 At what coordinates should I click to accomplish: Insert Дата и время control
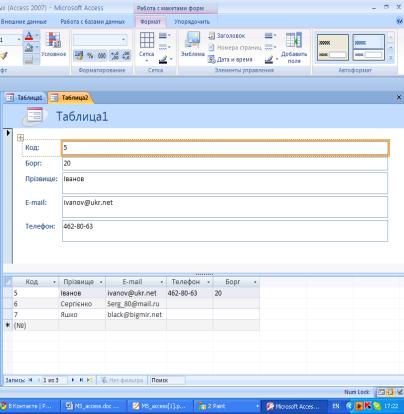click(x=230, y=60)
